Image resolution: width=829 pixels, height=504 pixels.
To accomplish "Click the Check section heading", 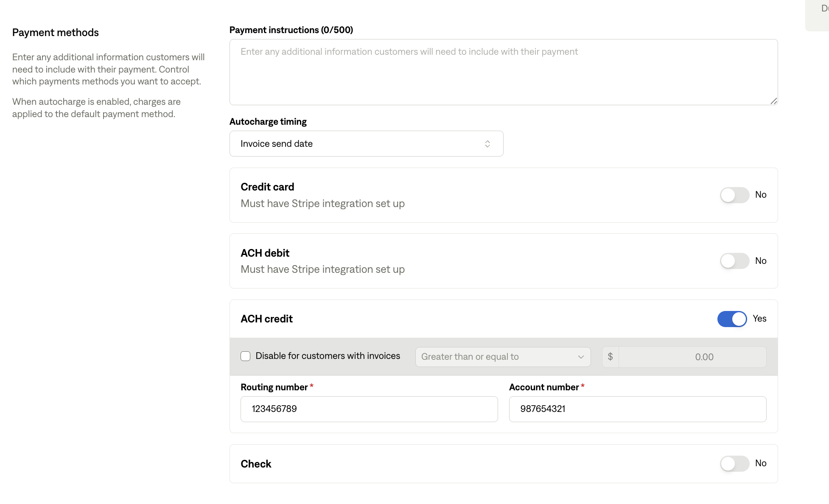I will coord(256,464).
